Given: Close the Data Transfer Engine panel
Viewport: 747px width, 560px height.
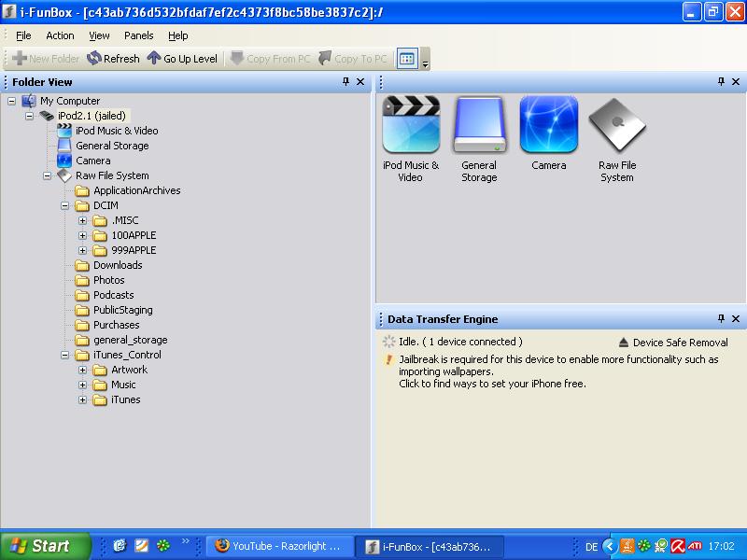Looking at the screenshot, I should (x=736, y=318).
